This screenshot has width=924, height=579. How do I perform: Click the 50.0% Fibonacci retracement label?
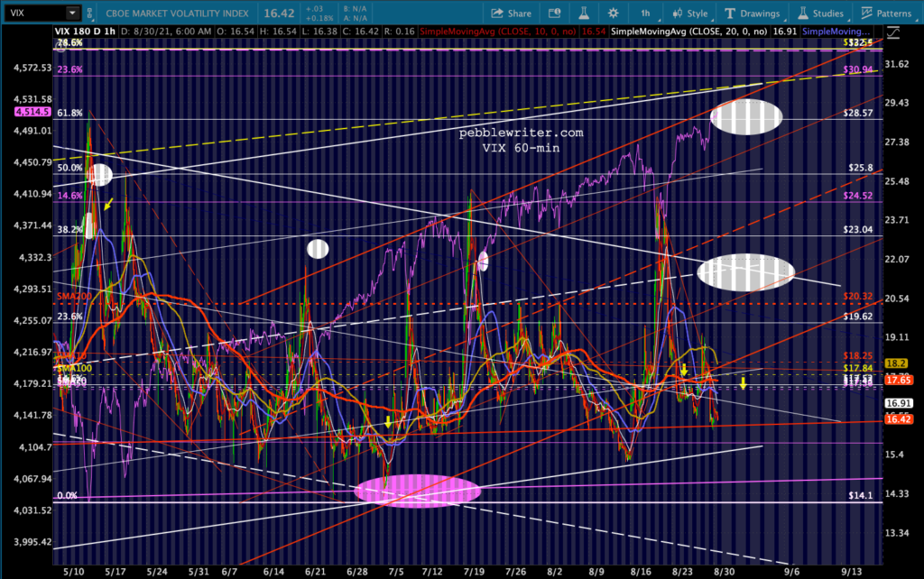pyautogui.click(x=70, y=168)
